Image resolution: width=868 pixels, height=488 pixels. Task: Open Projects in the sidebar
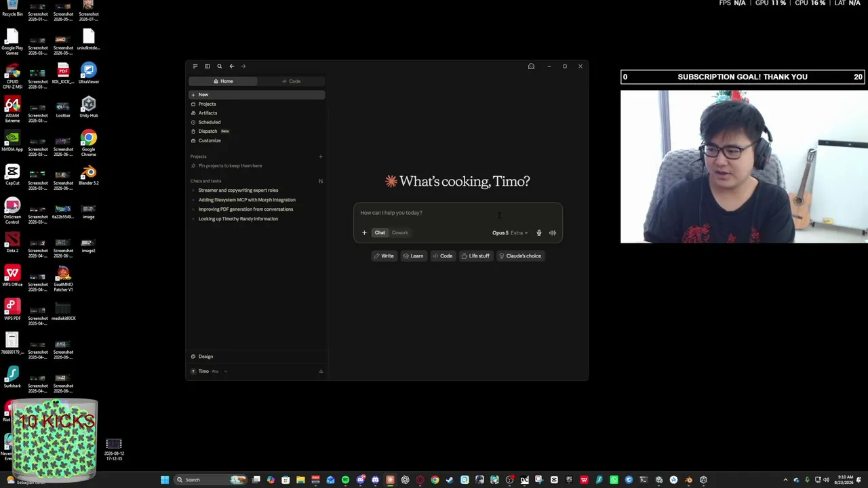point(257,104)
